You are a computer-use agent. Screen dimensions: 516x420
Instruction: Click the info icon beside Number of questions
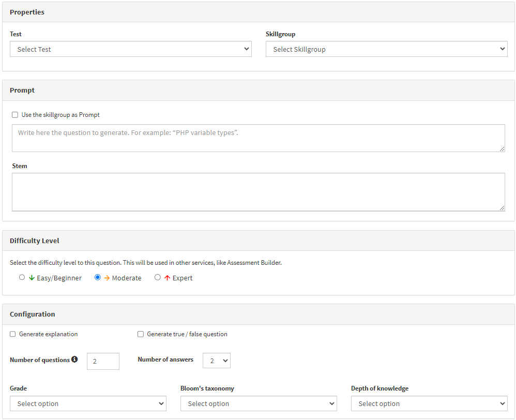74,359
